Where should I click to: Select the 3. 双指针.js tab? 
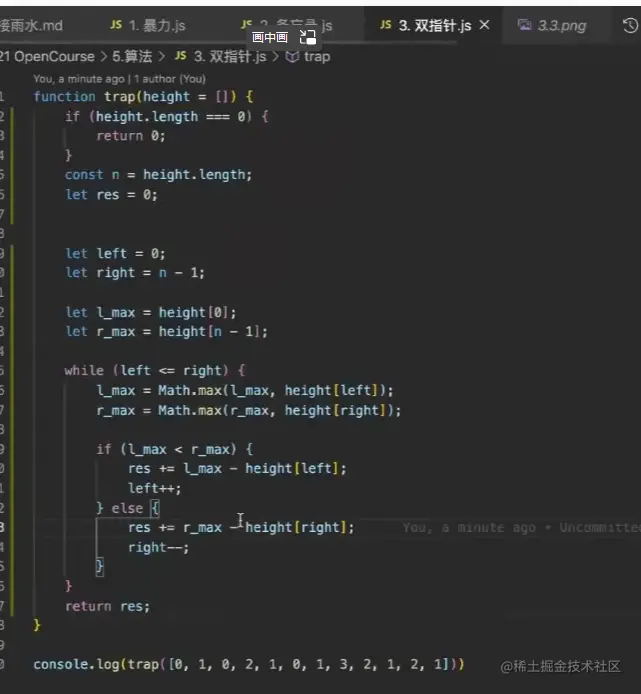pyautogui.click(x=425, y=26)
